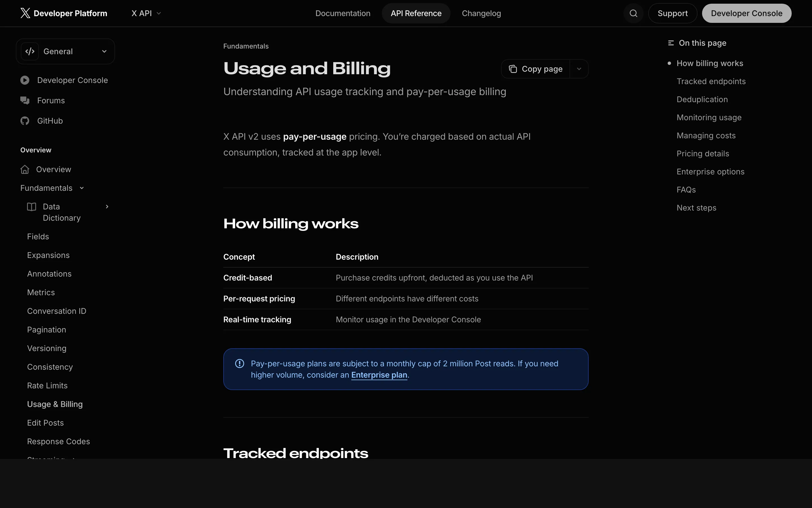The width and height of the screenshot is (812, 508).
Task: Click the Support button
Action: click(672, 14)
